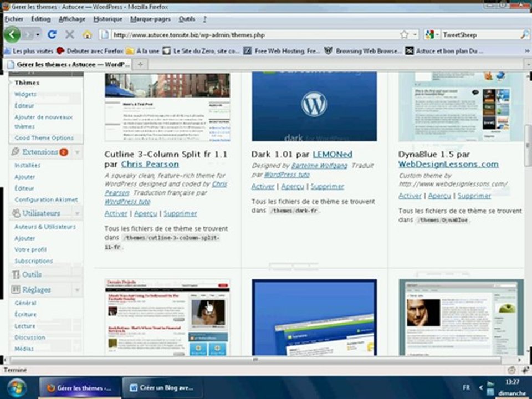This screenshot has width=532, height=399.
Task: Show more bookmarks with the chevron
Action: 527,51
